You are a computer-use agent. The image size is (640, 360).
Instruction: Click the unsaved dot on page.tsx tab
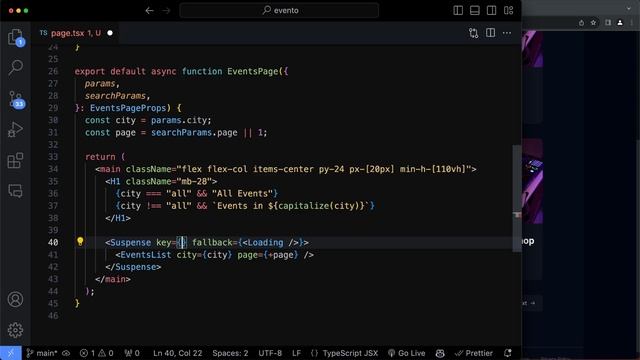point(110,33)
